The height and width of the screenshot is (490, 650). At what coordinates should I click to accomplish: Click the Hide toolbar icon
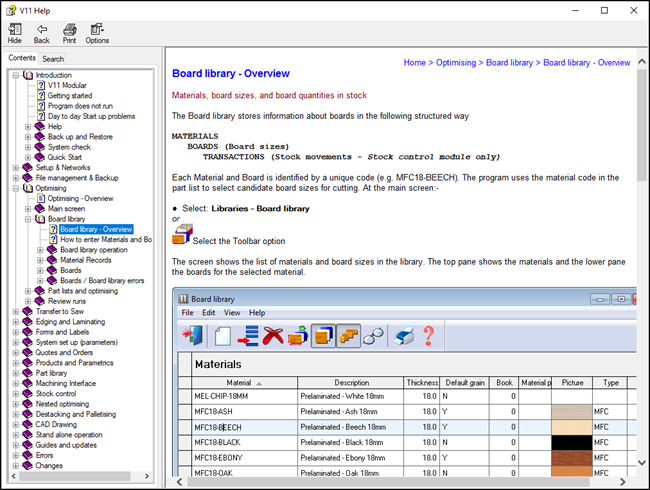[14, 31]
